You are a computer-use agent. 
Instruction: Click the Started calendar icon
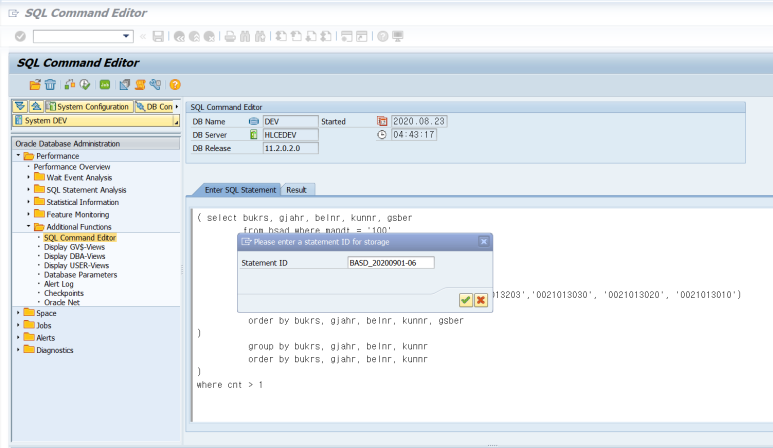tap(382, 121)
